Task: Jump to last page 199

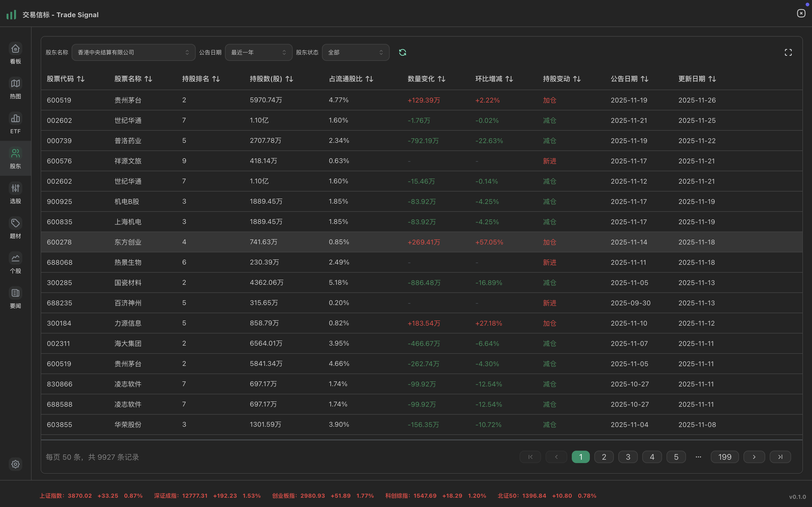Action: (x=724, y=457)
